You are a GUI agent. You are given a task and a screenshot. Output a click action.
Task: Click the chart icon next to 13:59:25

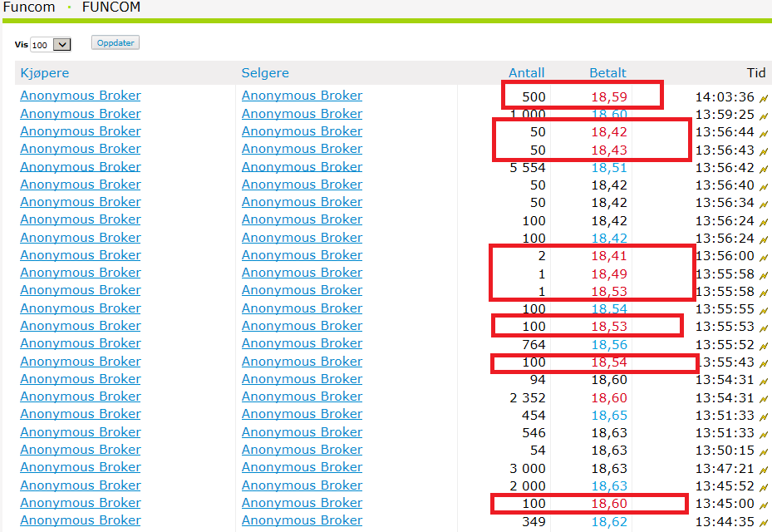[x=764, y=115]
